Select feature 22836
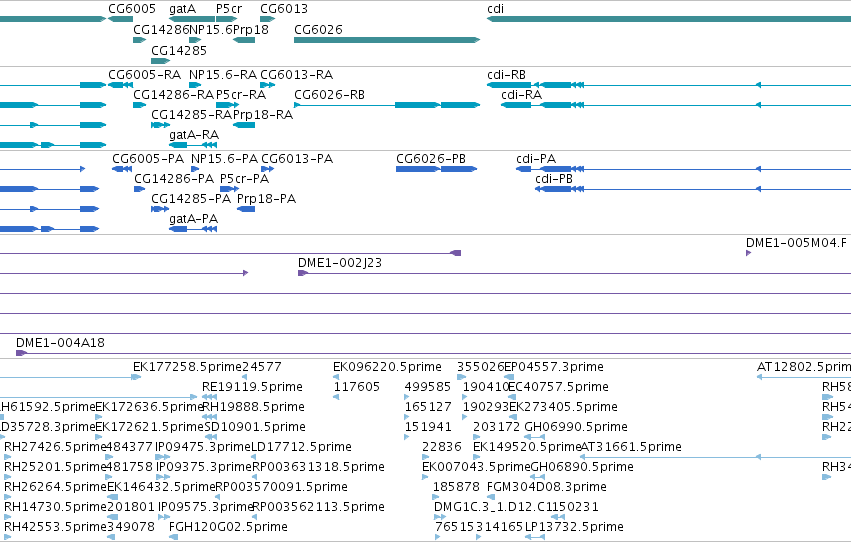The image size is (851, 542). pyautogui.click(x=442, y=448)
